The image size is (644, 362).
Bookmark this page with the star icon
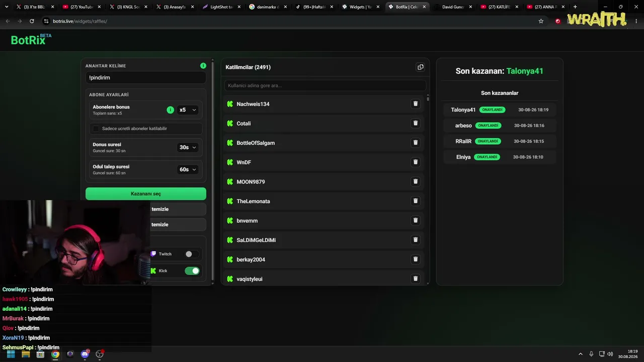(x=541, y=21)
